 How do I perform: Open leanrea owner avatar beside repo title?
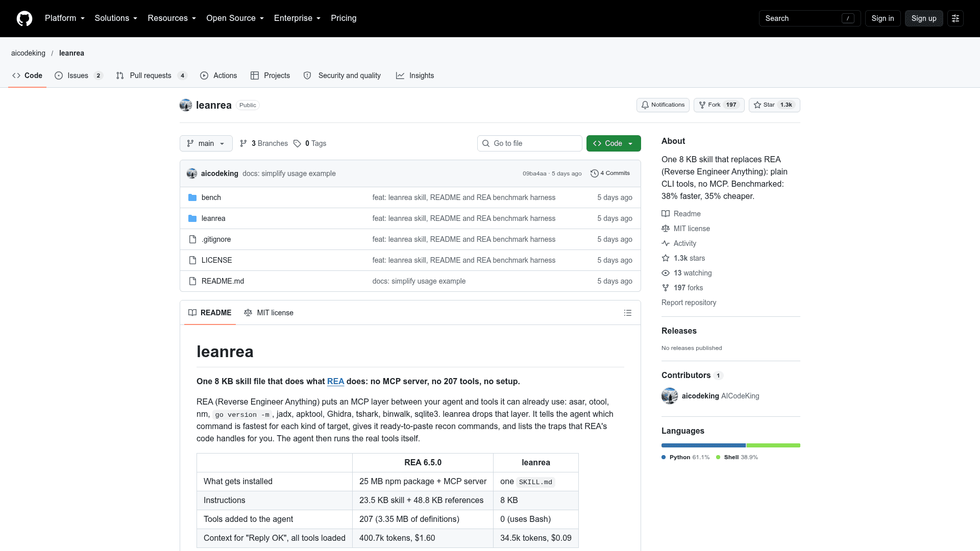[186, 105]
